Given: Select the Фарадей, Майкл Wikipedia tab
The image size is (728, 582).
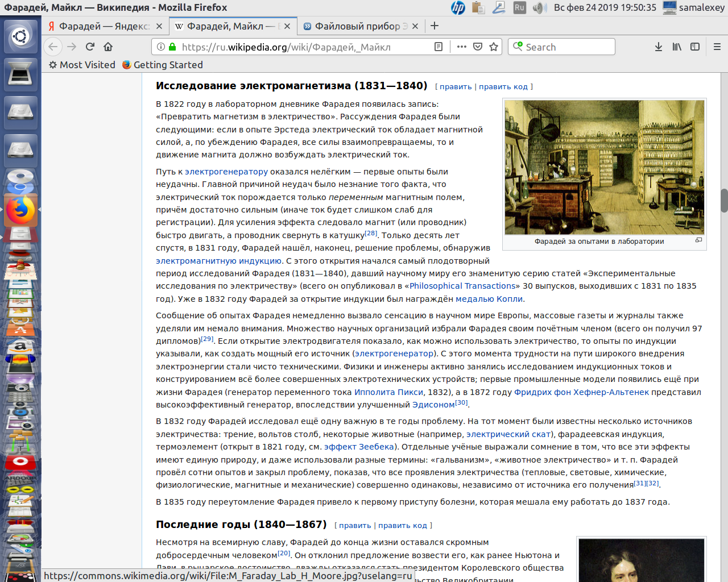Looking at the screenshot, I should pyautogui.click(x=233, y=26).
